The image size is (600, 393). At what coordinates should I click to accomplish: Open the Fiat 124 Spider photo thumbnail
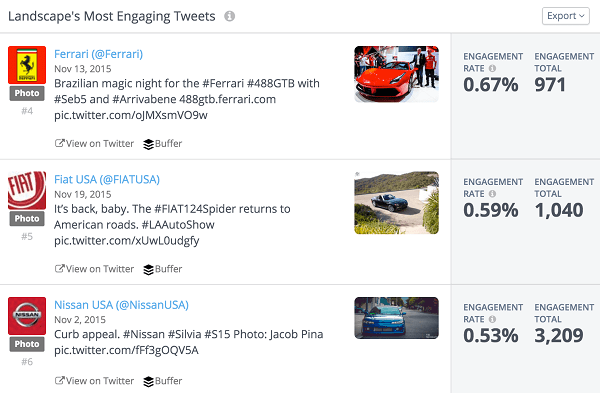pyautogui.click(x=396, y=203)
